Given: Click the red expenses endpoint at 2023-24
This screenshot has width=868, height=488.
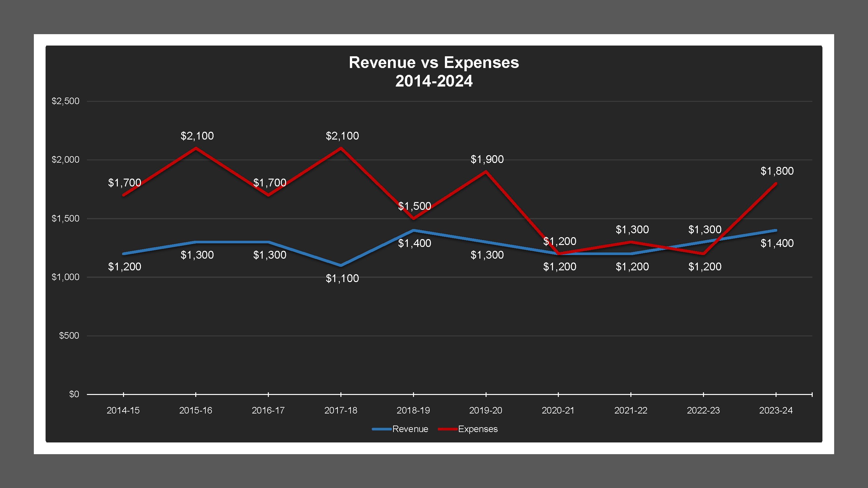Looking at the screenshot, I should [776, 183].
